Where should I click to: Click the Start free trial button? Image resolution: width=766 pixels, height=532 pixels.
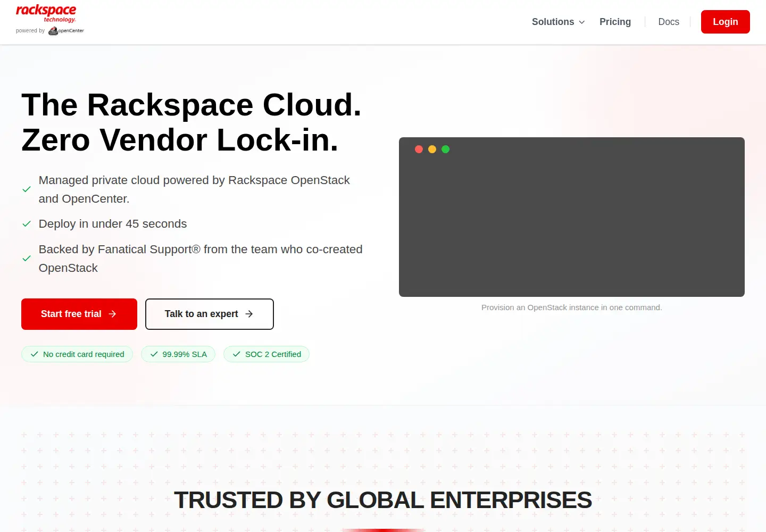(x=79, y=314)
